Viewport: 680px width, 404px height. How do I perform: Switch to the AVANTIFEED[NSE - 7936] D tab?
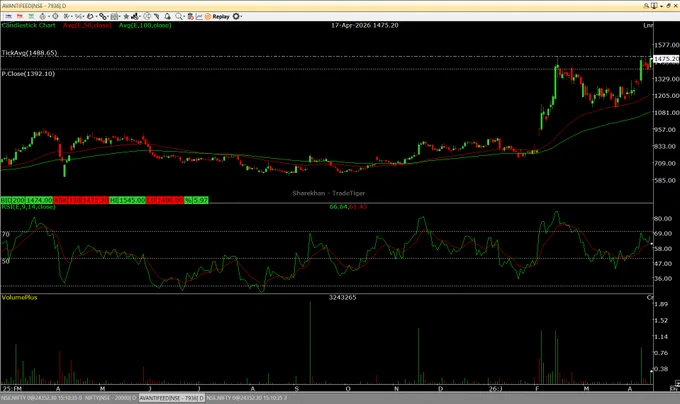pos(172,397)
